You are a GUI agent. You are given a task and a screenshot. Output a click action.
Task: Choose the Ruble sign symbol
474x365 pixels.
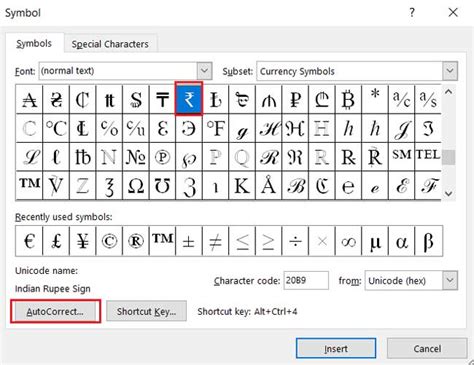[x=295, y=99]
